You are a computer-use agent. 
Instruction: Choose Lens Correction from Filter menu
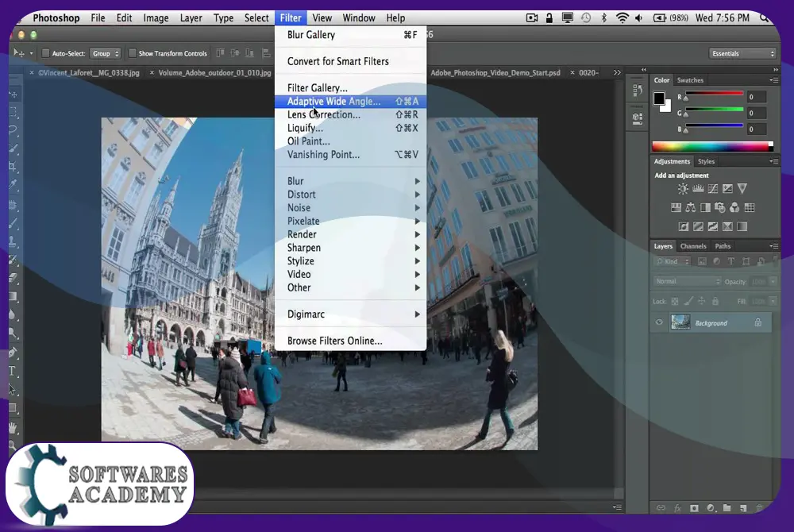(351, 114)
